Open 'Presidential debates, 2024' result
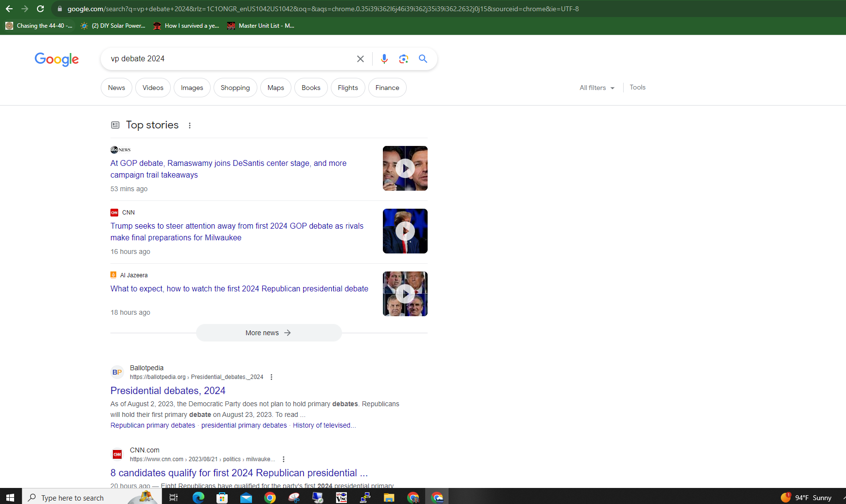846x504 pixels. pos(168,391)
